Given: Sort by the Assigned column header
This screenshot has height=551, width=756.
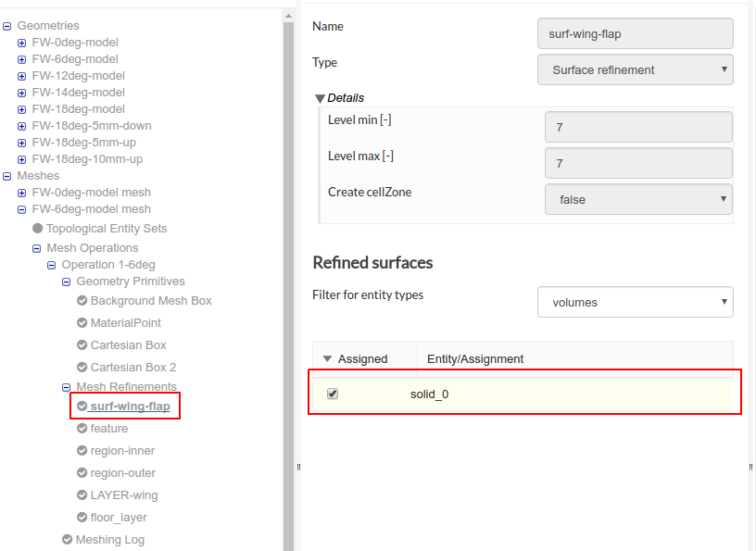Looking at the screenshot, I should pos(362,358).
